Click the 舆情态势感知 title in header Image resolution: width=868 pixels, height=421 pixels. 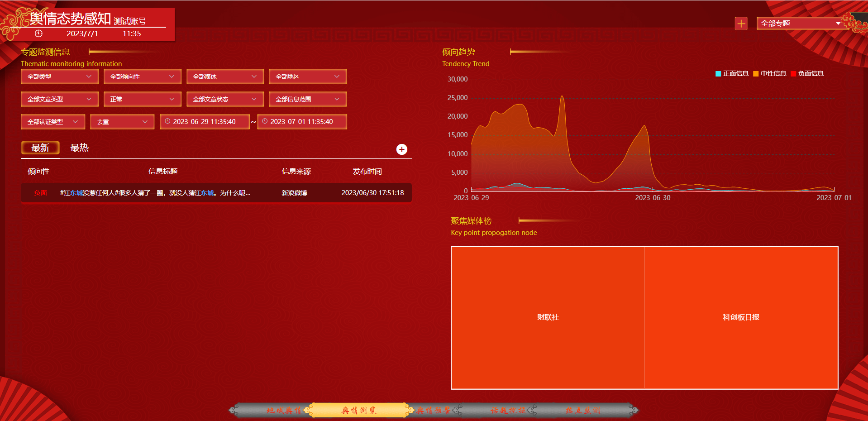pyautogui.click(x=71, y=18)
